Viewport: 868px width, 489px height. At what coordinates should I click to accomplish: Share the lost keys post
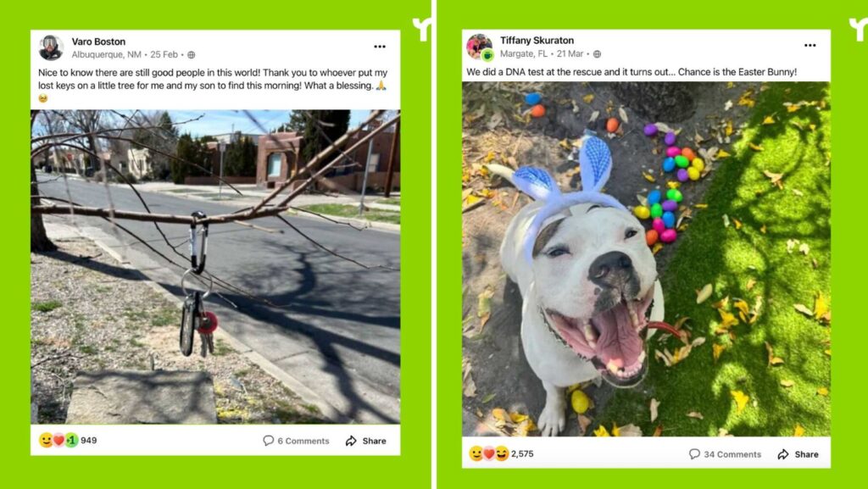coord(366,441)
